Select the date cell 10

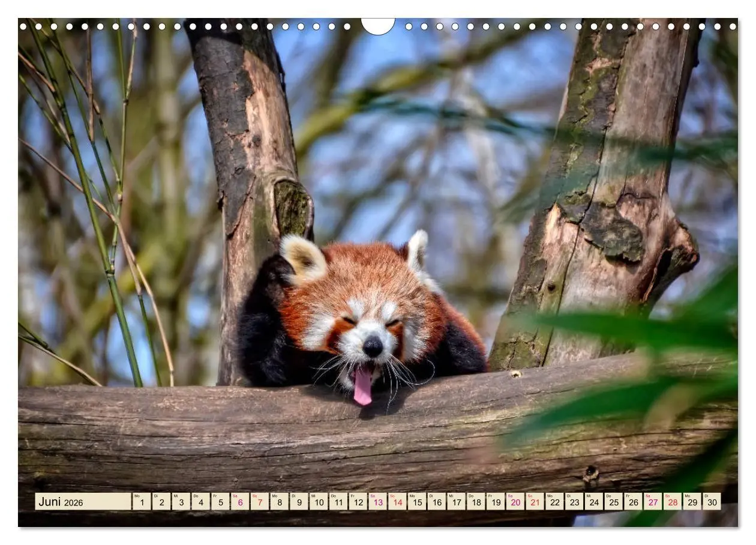tap(320, 503)
